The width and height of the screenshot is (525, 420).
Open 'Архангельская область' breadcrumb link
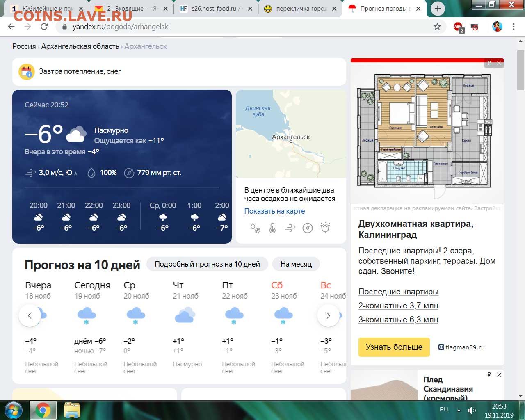point(80,46)
